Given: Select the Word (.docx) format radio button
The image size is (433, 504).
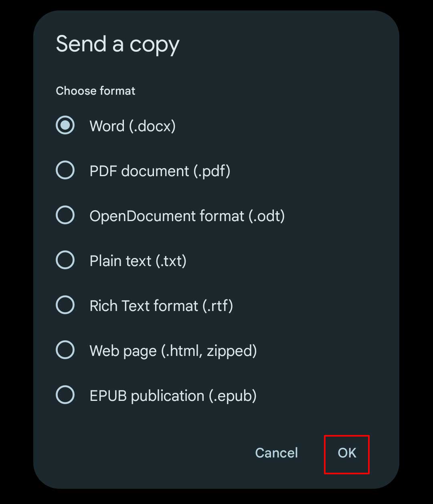Looking at the screenshot, I should point(65,125).
